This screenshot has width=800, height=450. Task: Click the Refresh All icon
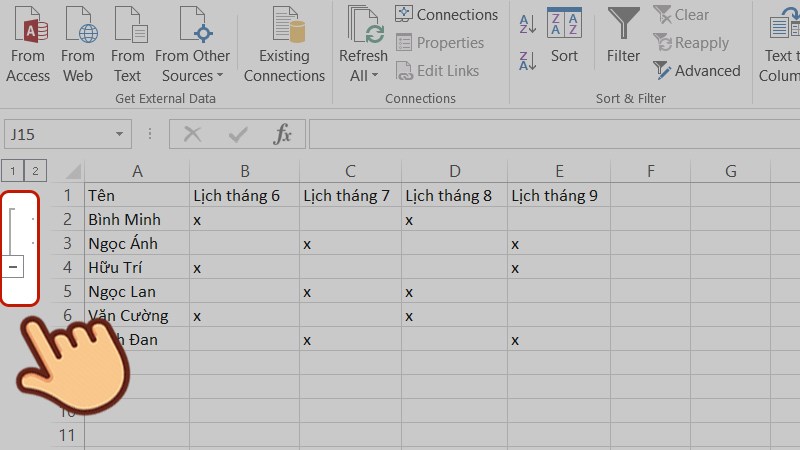363,26
